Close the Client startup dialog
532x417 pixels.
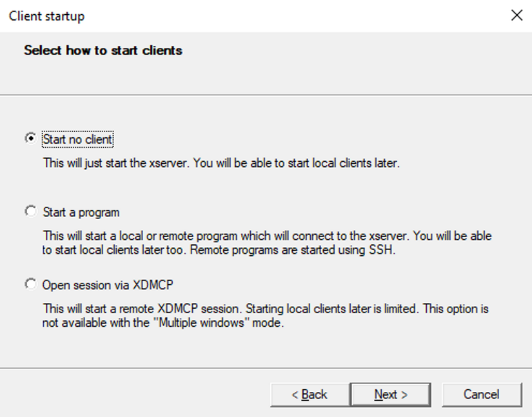(517, 15)
